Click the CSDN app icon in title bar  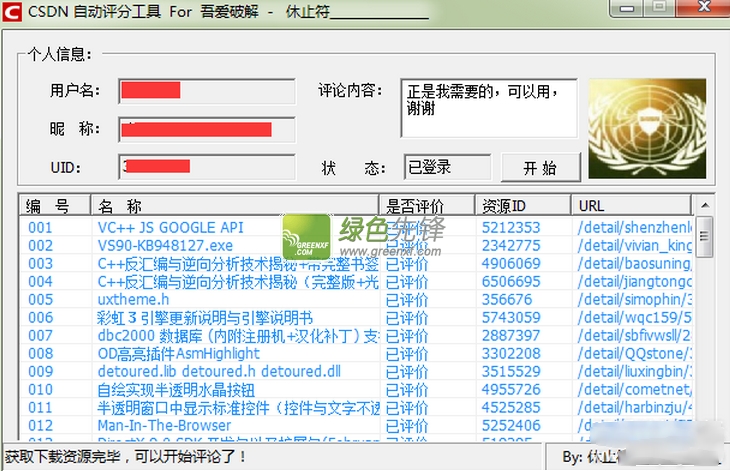point(12,12)
